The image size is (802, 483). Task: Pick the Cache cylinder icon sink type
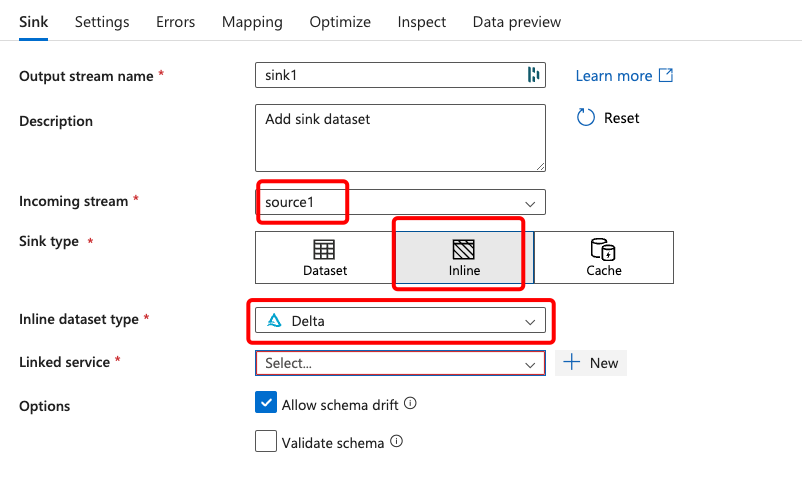coord(603,249)
